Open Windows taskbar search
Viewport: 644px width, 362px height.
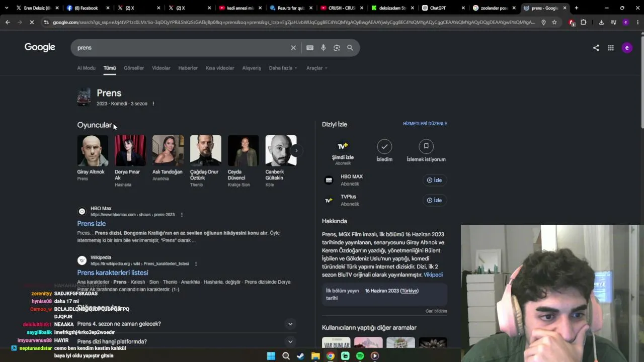286,356
